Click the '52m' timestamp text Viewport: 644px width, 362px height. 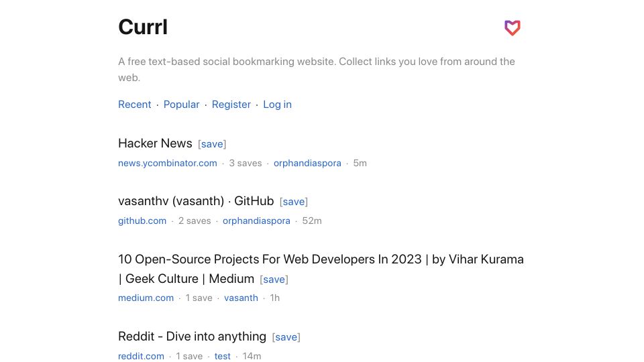[x=312, y=221]
